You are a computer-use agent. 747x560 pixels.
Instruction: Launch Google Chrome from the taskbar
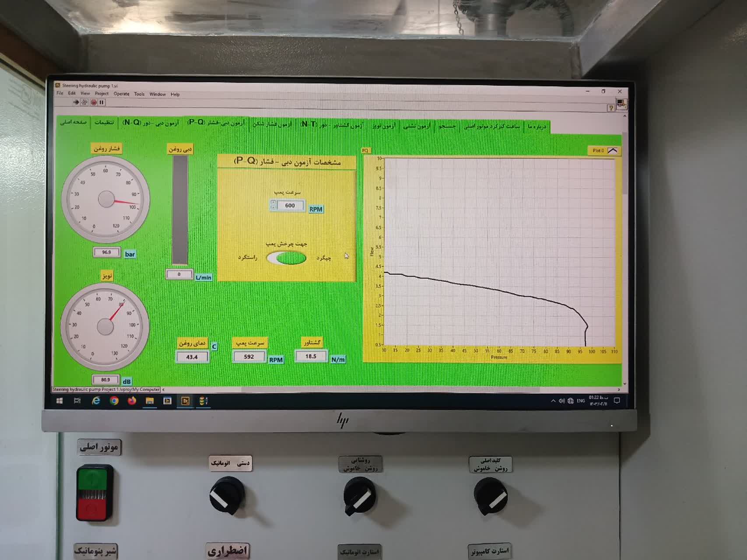click(x=114, y=401)
